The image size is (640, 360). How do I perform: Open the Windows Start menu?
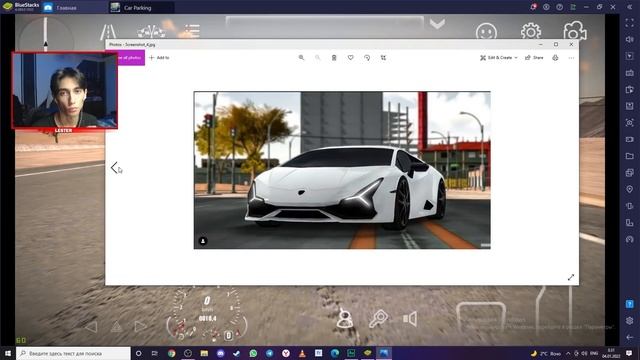click(8, 353)
